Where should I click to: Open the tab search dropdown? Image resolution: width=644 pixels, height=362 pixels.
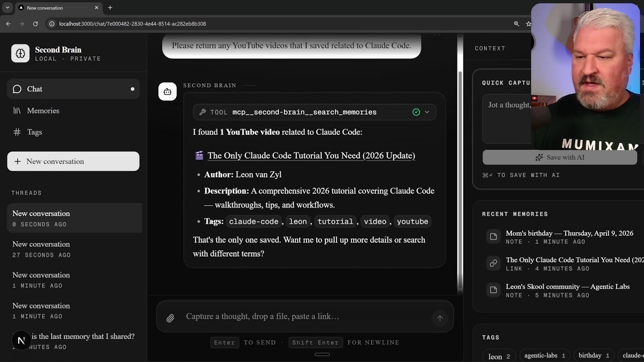(7, 8)
